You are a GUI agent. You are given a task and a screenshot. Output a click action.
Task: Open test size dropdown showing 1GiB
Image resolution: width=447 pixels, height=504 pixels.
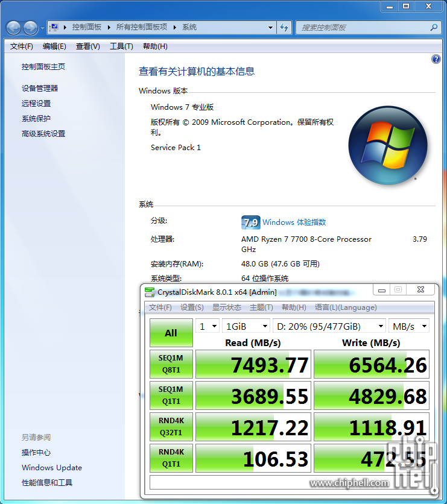(246, 327)
